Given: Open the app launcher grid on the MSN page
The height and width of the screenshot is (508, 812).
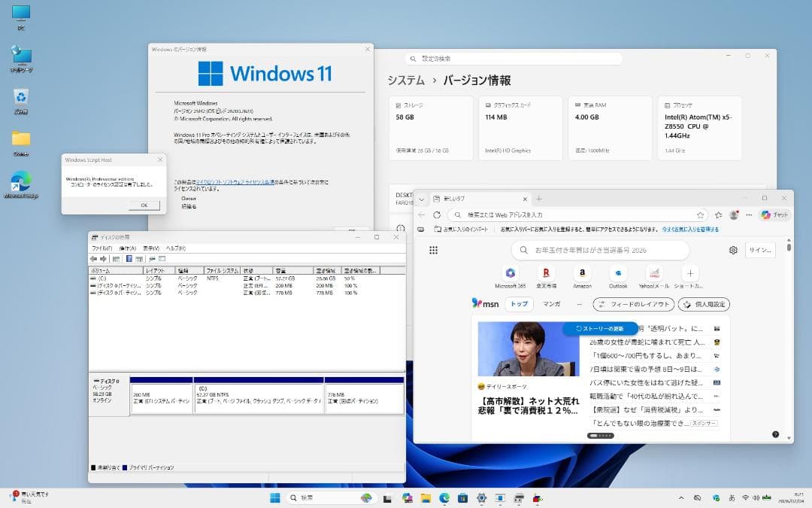Looking at the screenshot, I should [434, 250].
